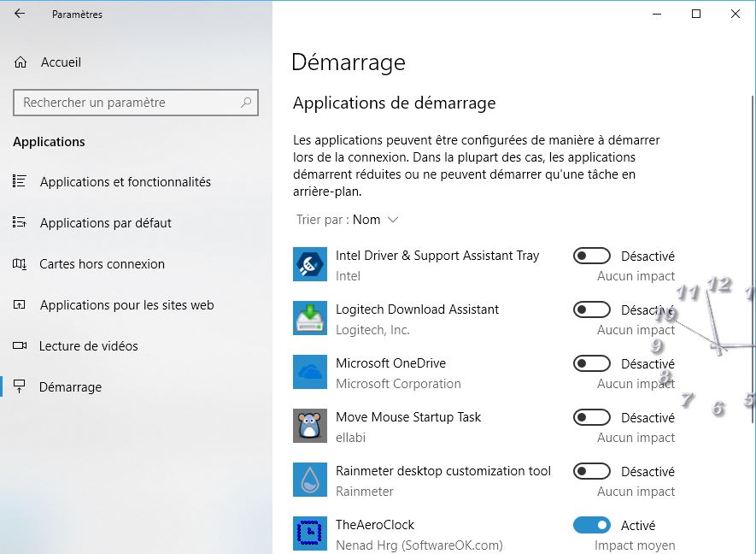Click the Cartes hors connexion map icon

(20, 264)
